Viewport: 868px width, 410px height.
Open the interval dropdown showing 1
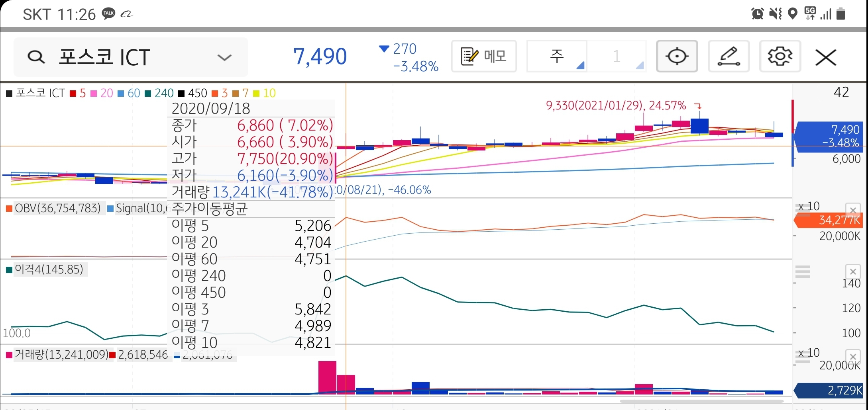pos(617,56)
